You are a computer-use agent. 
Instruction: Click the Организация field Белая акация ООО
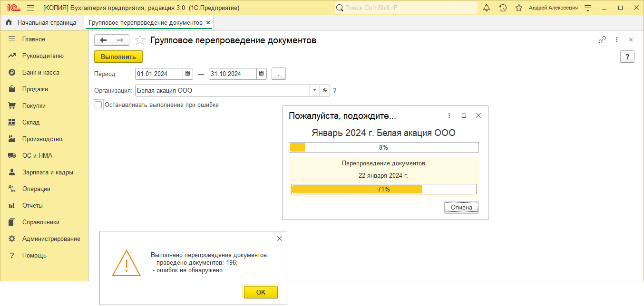(x=223, y=90)
